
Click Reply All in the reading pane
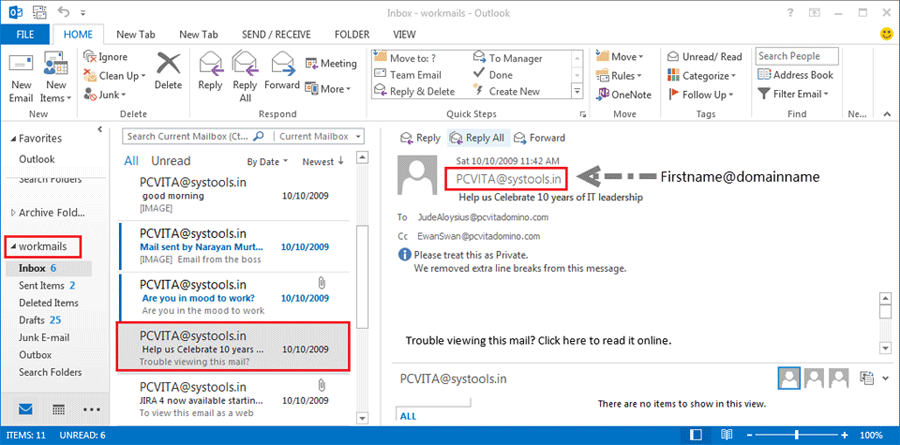(477, 138)
